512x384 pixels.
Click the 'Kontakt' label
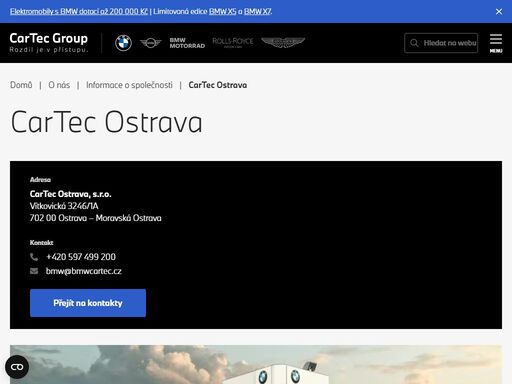coord(41,243)
